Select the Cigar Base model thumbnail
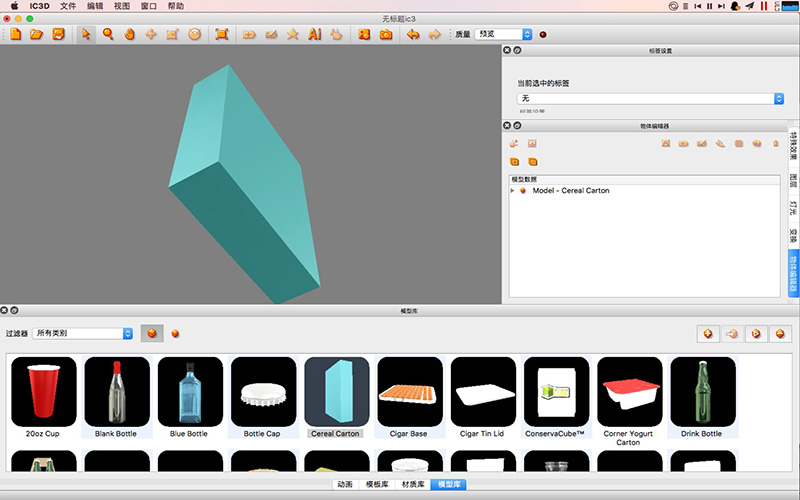800x500 pixels. tap(410, 391)
